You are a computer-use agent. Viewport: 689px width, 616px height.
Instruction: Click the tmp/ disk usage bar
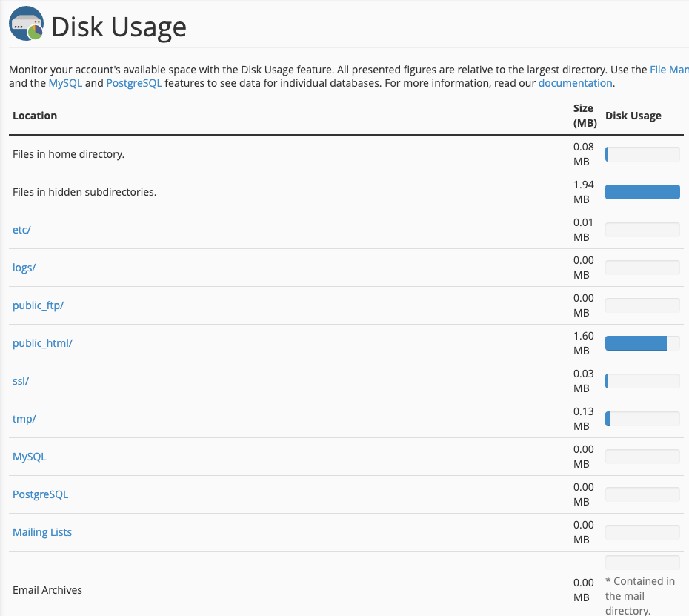pyautogui.click(x=642, y=419)
